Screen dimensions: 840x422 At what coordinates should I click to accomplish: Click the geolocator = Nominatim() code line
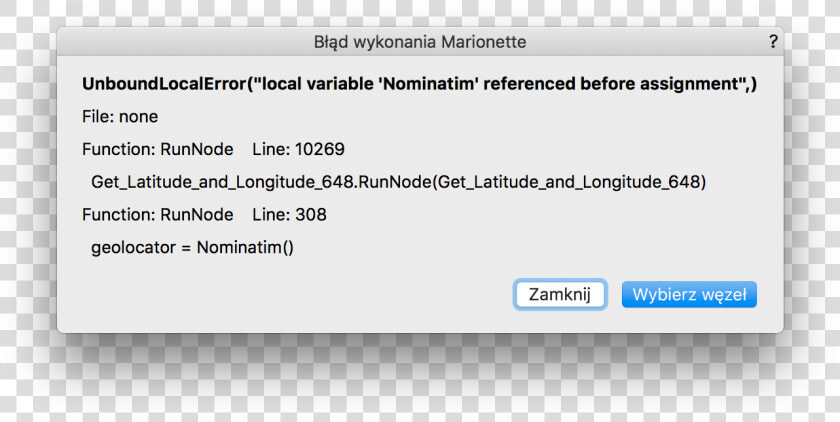pos(192,247)
